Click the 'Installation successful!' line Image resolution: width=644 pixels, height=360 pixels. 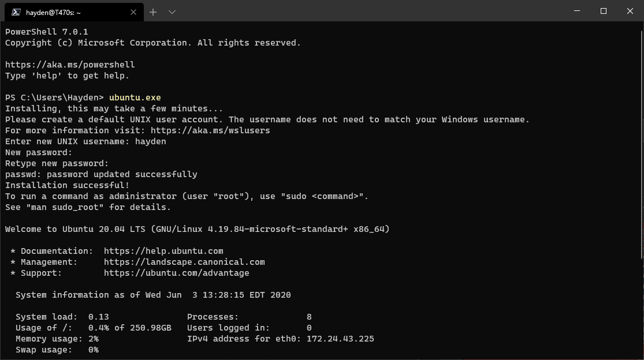coord(68,185)
